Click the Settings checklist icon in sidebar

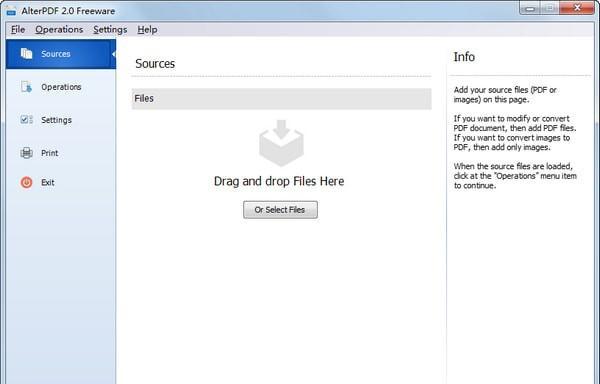click(x=26, y=120)
